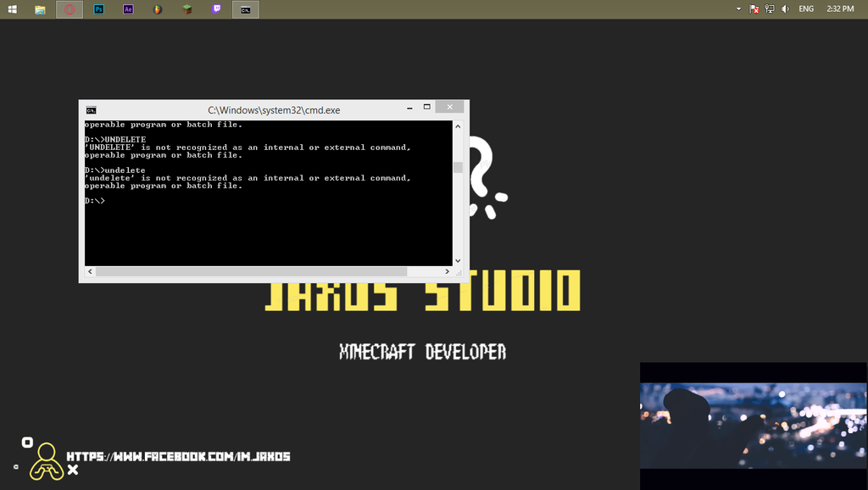Viewport: 868px width, 490px height.
Task: Click vertical scrollbar down arrow in cmd
Action: 458,261
